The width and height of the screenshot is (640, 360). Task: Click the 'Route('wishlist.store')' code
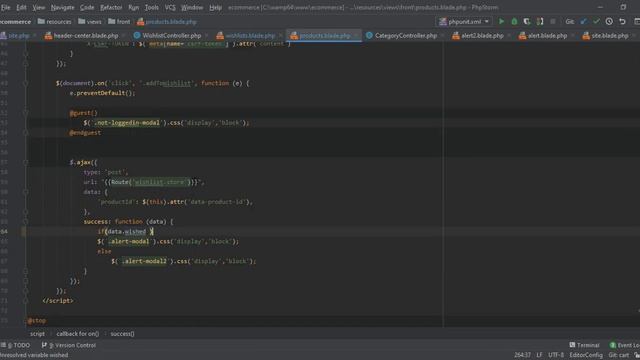tap(150, 182)
